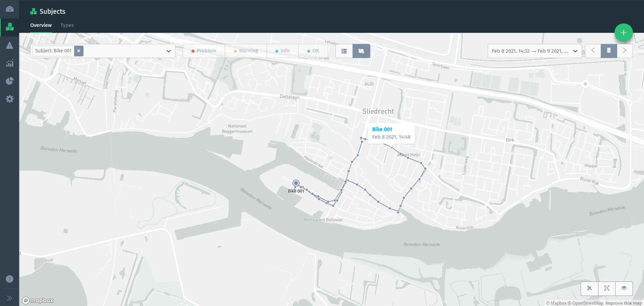Toggle the Problem status filter

204,51
